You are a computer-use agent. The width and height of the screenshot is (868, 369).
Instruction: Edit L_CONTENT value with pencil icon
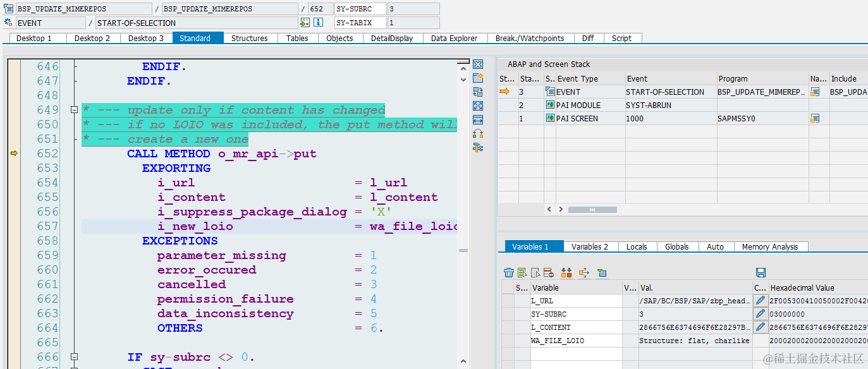pos(761,327)
